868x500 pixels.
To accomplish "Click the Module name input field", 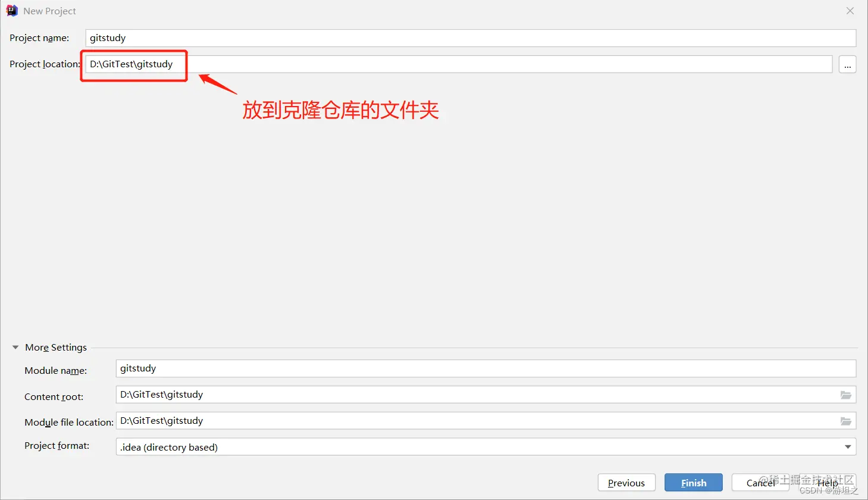I will click(x=485, y=368).
